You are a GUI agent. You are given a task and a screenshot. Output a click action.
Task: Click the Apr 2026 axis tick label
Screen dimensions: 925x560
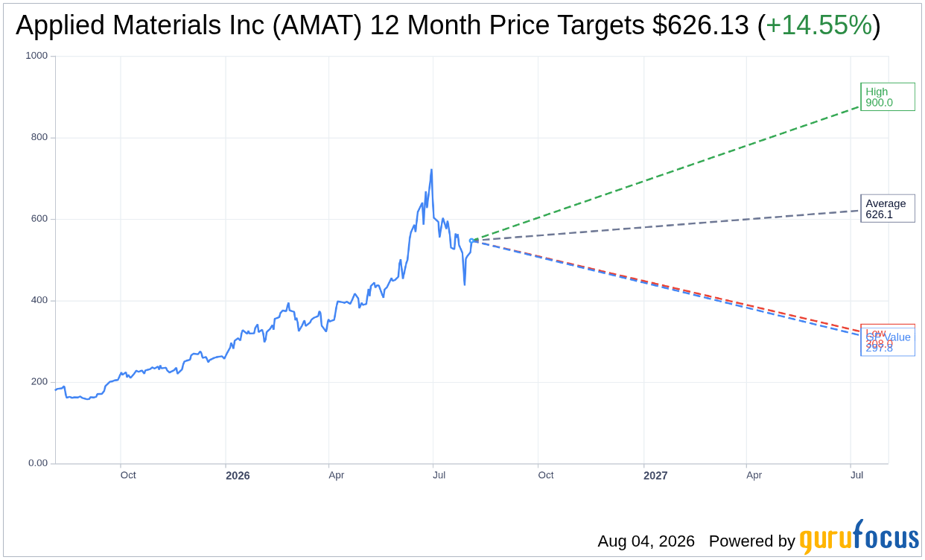point(337,475)
